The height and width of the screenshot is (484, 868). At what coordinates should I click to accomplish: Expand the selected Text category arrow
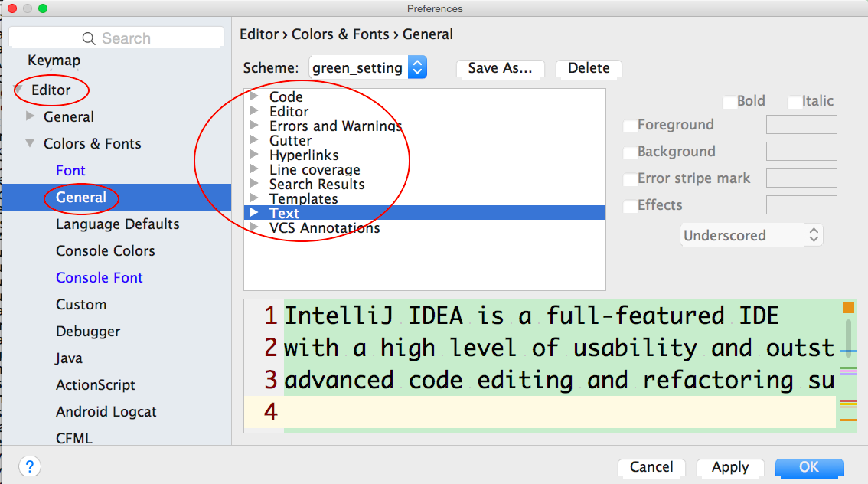click(x=254, y=212)
